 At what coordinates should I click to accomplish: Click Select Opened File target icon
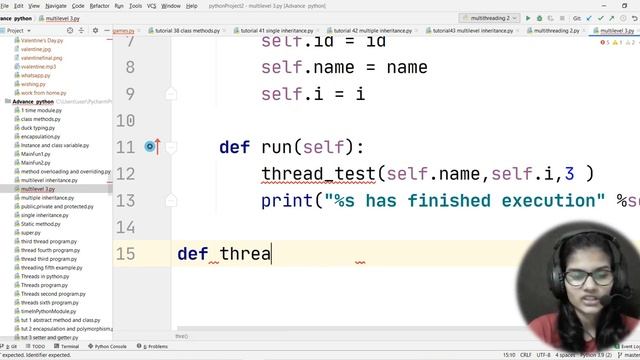click(x=70, y=31)
